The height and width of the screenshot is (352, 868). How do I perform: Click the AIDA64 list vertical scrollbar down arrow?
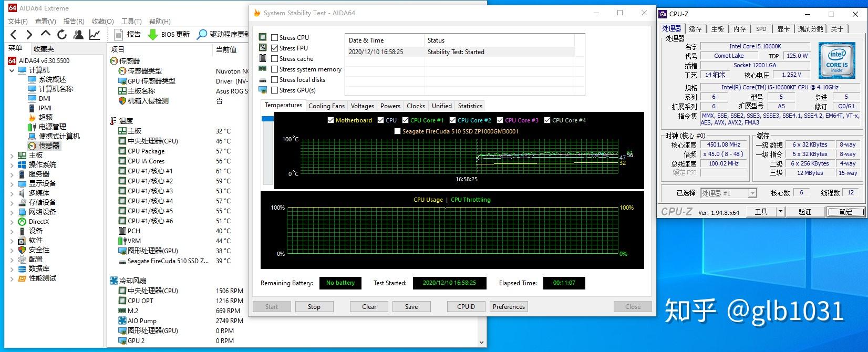click(482, 342)
